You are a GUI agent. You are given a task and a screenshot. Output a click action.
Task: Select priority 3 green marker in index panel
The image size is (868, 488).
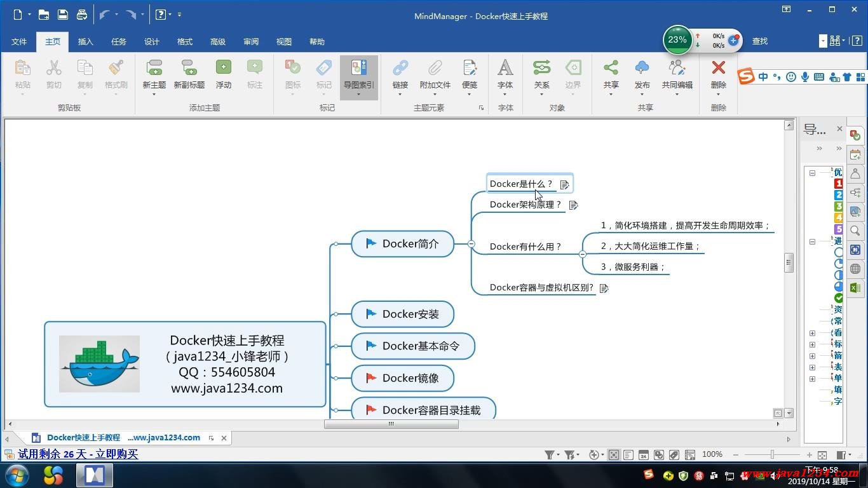pos(838,207)
